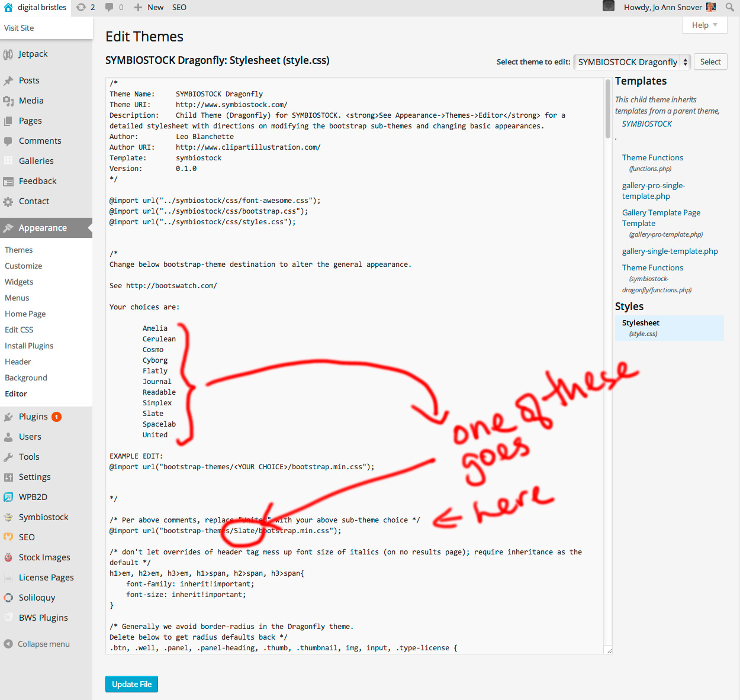Click the textarea resize handle corner
Image resolution: width=740 pixels, height=700 pixels.
click(x=609, y=650)
